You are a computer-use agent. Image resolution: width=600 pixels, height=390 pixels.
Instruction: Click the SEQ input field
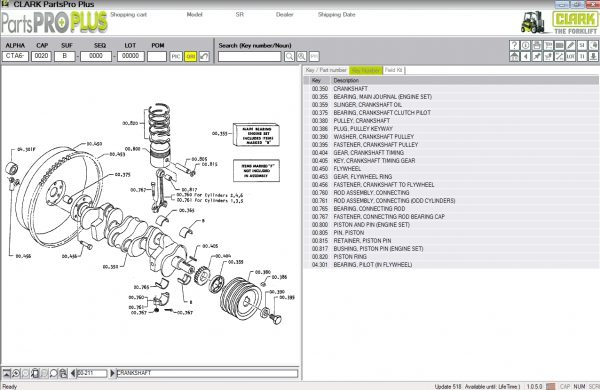[96, 56]
